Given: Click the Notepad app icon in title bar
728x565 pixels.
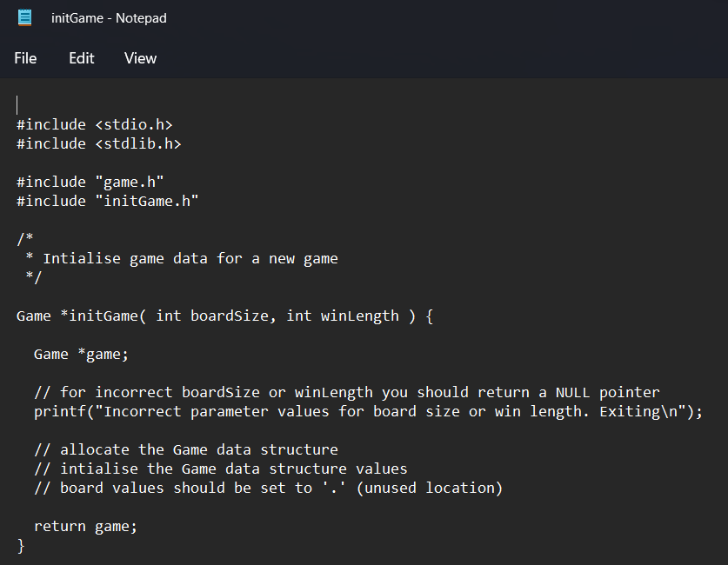Looking at the screenshot, I should (24, 17).
